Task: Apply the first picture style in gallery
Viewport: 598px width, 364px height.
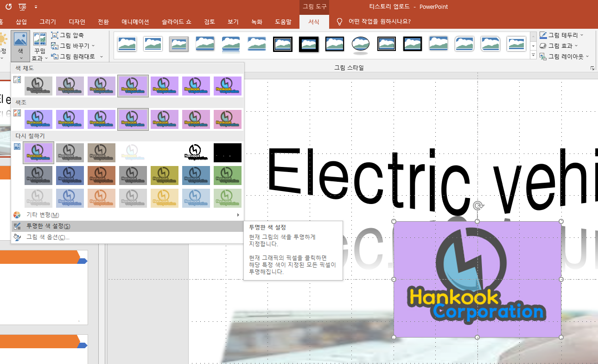Action: 127,45
